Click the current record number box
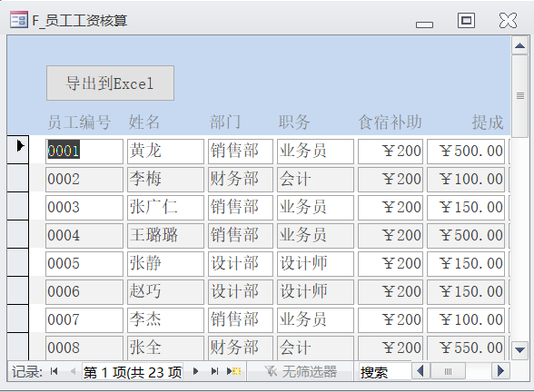 [133, 372]
